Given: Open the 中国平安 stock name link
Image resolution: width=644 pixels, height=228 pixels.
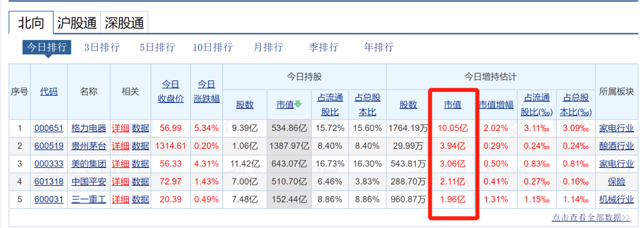Looking at the screenshot, I should (x=89, y=182).
